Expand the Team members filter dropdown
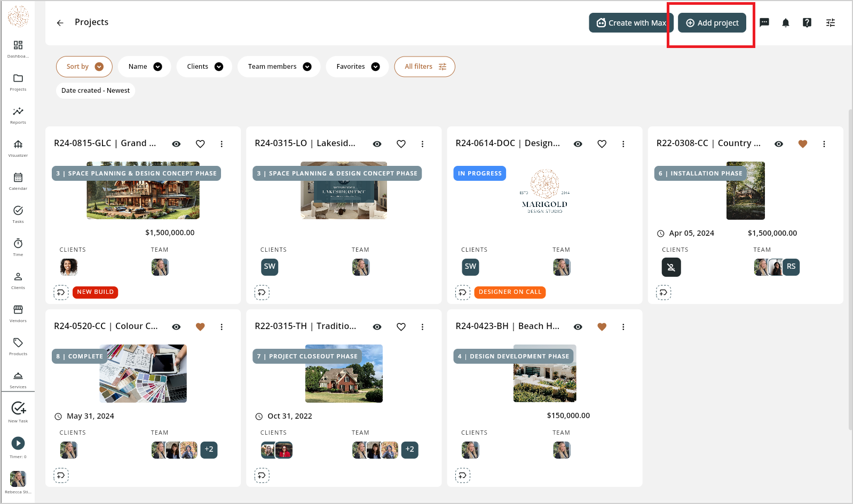 (x=279, y=67)
